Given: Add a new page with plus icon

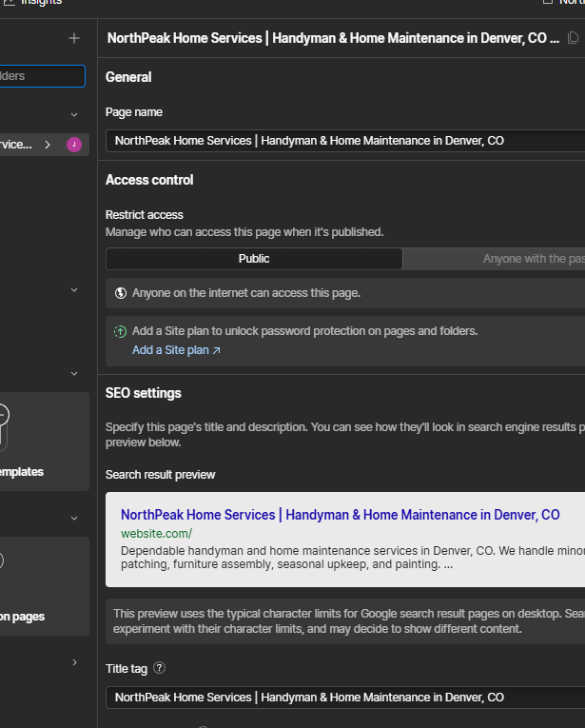Looking at the screenshot, I should pyautogui.click(x=74, y=38).
